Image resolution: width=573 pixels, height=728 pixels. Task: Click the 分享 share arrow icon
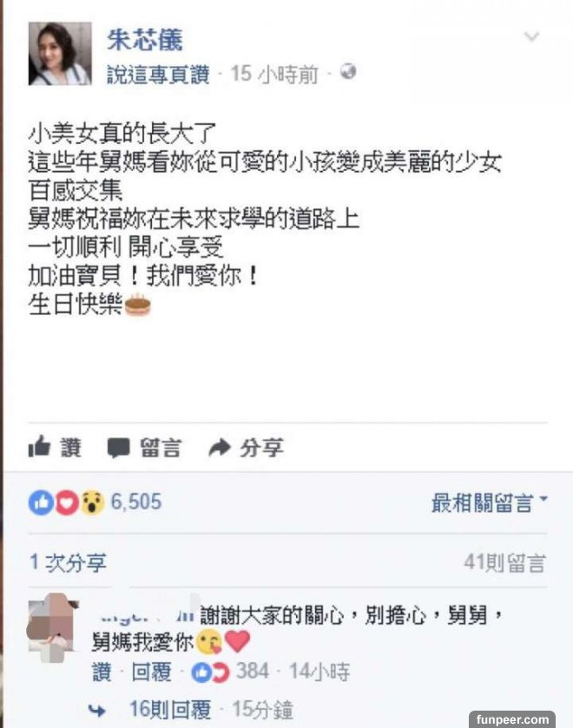coord(220,448)
